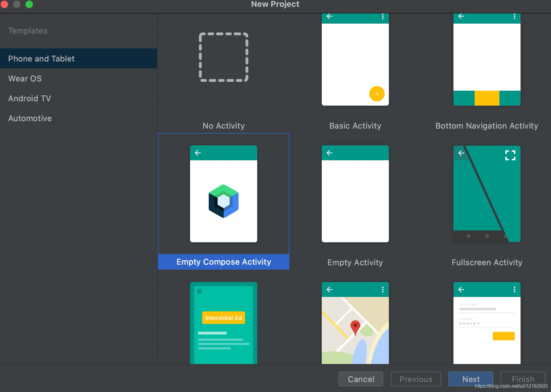
Task: Click the yellow sign-in button in Login preview
Action: click(x=504, y=336)
